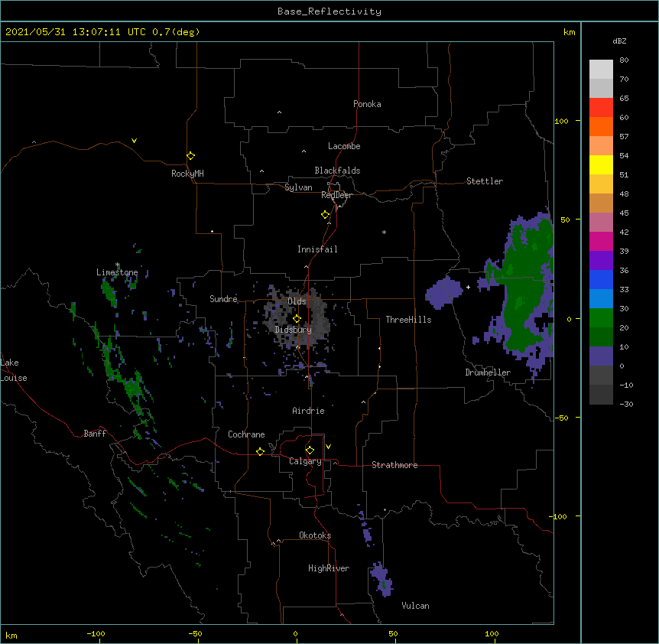This screenshot has width=659, height=644.
Task: Click the Limestone label
Action: [117, 272]
